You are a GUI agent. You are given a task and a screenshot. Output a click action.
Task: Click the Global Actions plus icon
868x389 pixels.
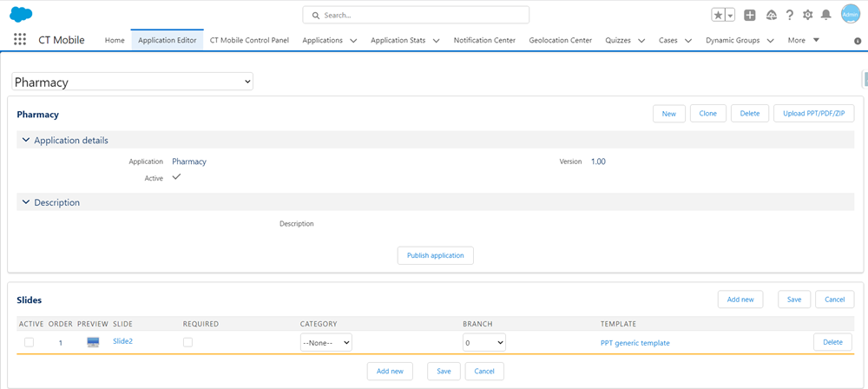(x=750, y=15)
